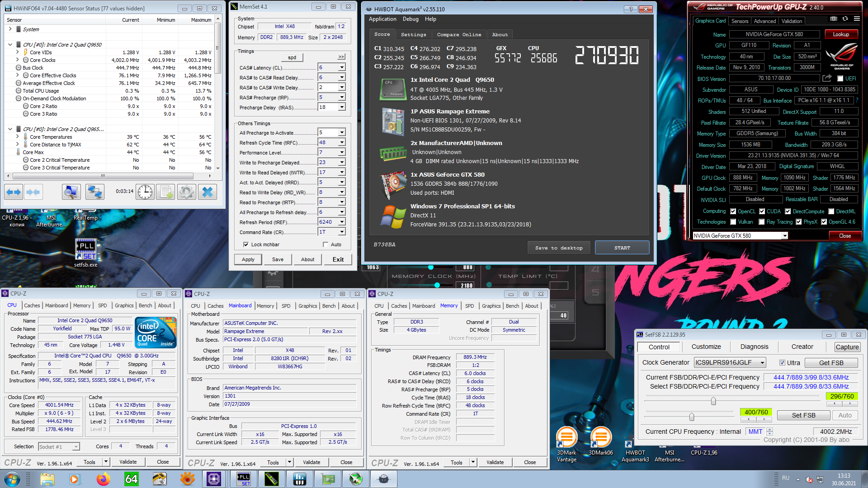Viewport: 868px width, 488px height.
Task: Open taskbar HWiNFO64 green 64 icon
Action: point(131,479)
